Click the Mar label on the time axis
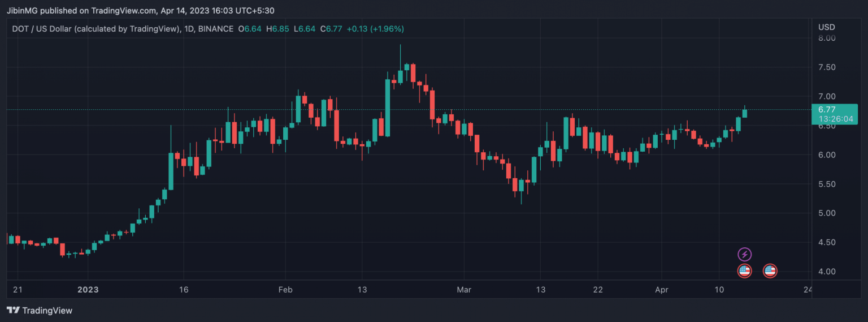868x322 pixels. (464, 290)
